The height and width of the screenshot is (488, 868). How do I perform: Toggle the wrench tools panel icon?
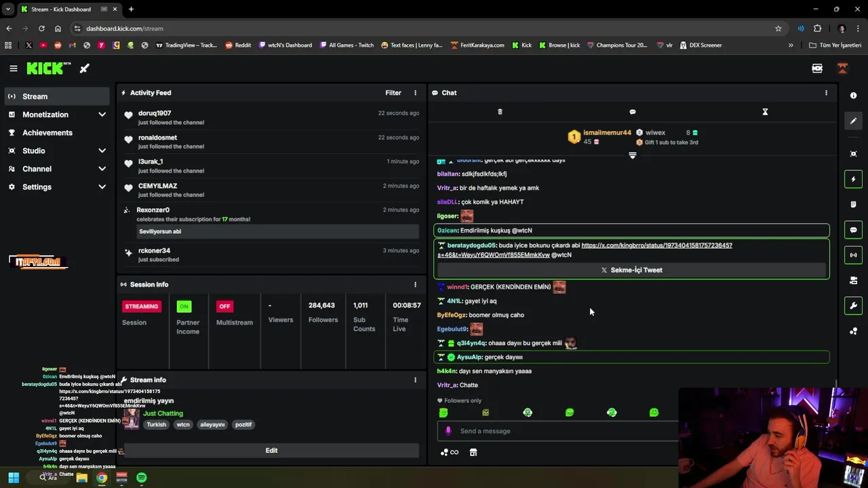(x=853, y=306)
